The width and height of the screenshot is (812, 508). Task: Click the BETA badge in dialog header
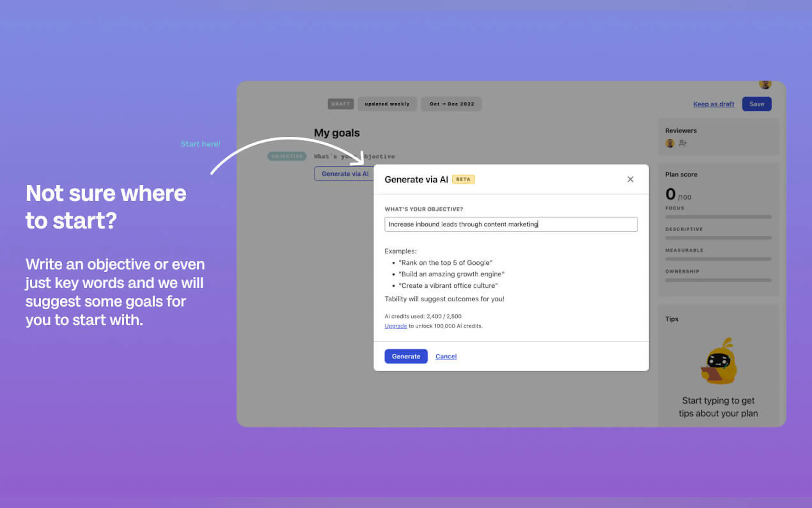click(463, 179)
